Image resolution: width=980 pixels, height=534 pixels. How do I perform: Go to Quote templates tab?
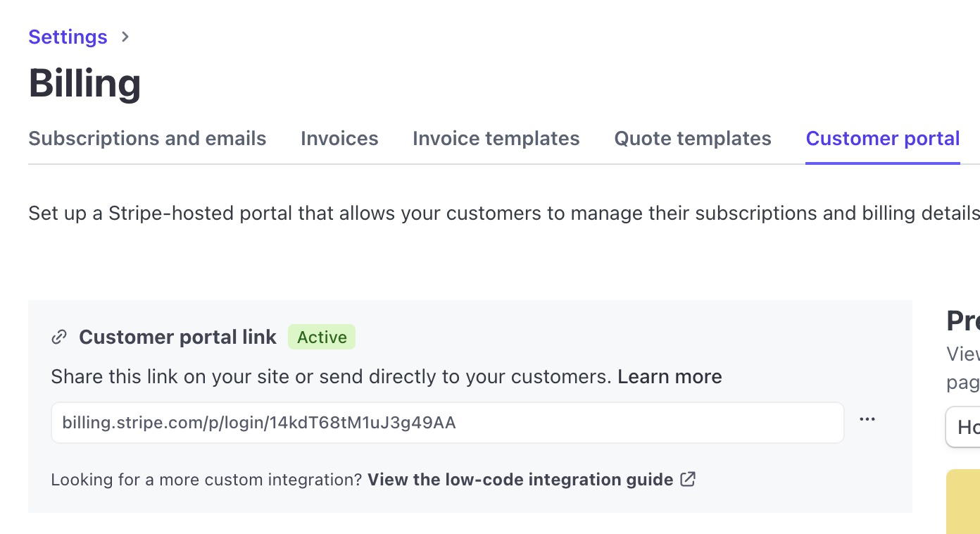coord(693,139)
